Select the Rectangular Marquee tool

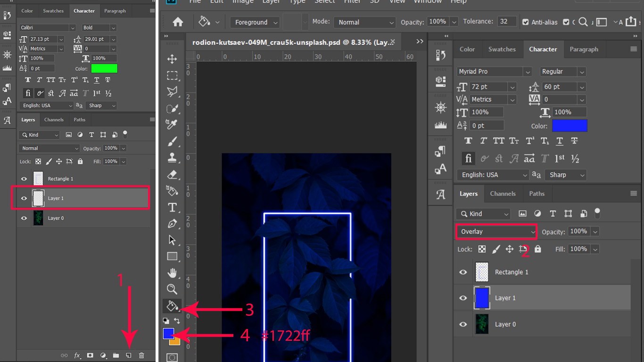coord(172,75)
